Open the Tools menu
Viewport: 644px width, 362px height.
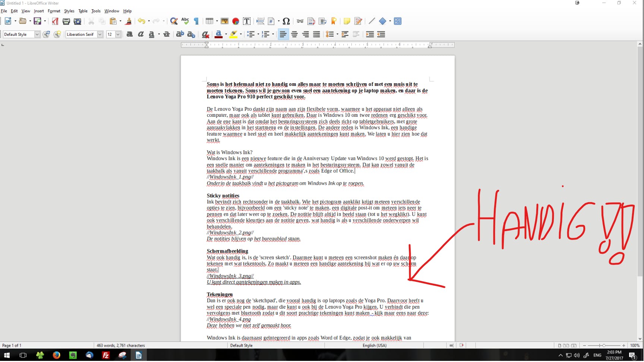point(96,11)
